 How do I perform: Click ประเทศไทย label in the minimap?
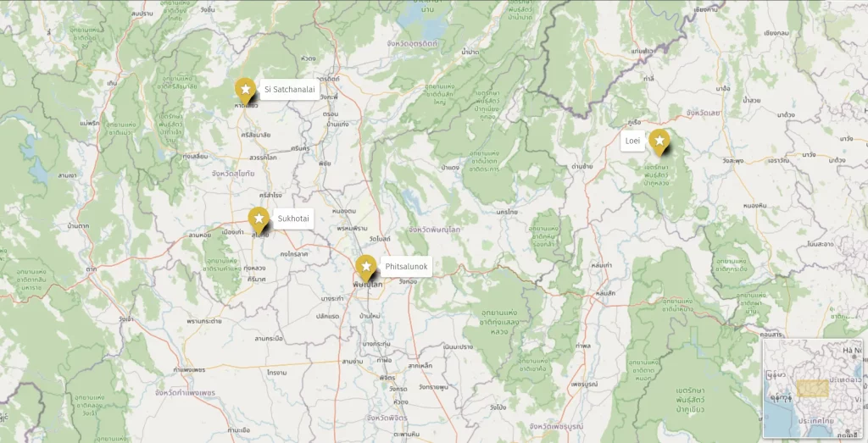816,421
